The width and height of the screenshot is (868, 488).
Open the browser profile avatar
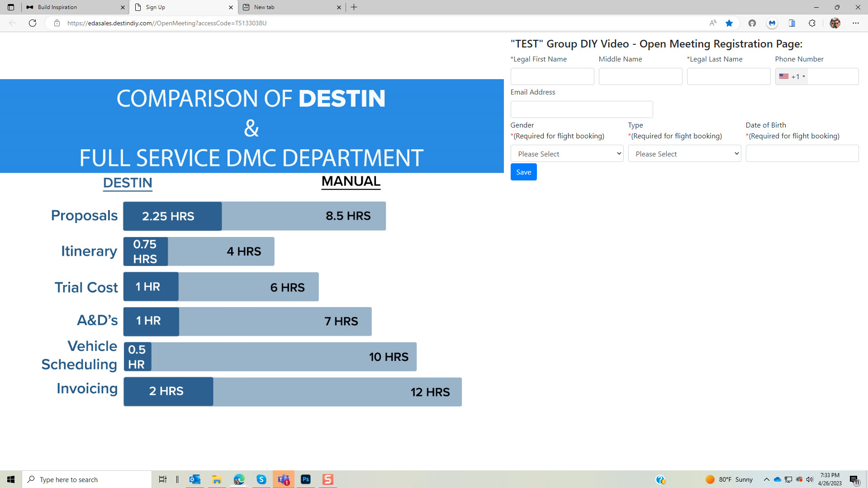[835, 23]
